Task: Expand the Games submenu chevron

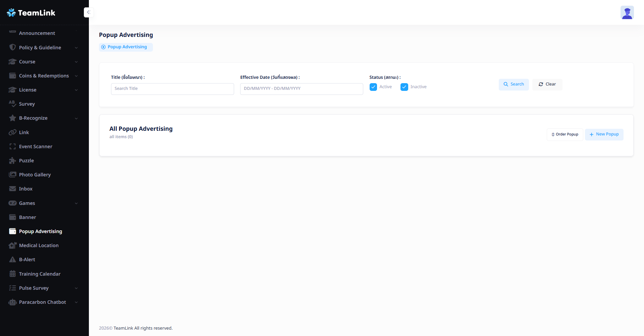Action: (x=76, y=203)
